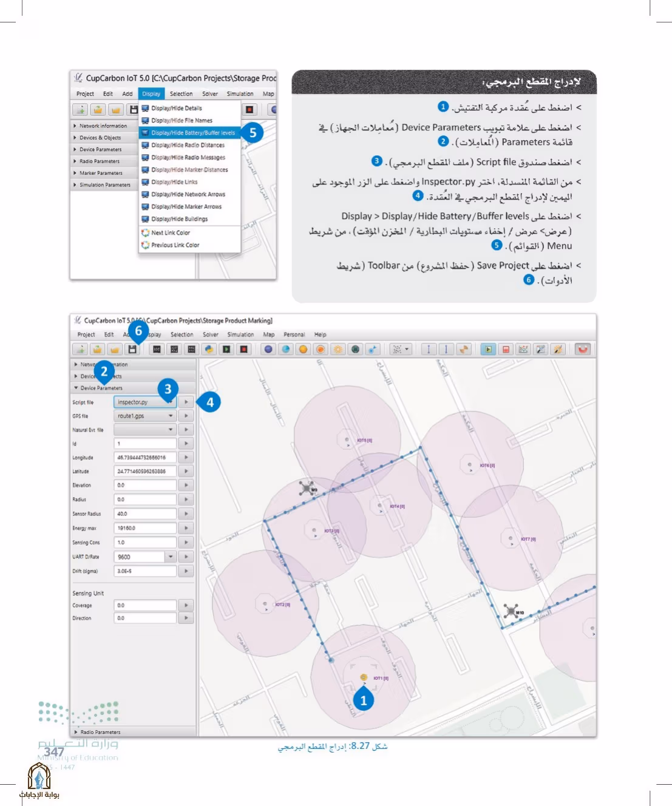Click the light blue globe icon in lower toolbar

286,349
